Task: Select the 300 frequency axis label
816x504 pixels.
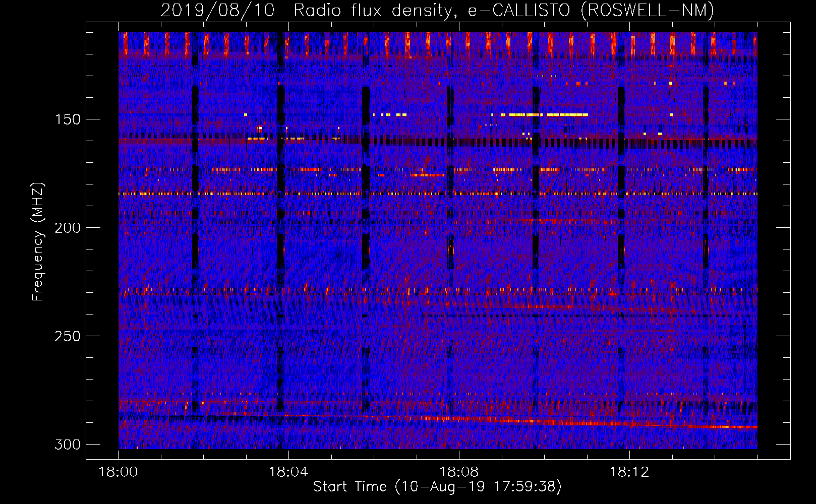Action: coord(67,445)
